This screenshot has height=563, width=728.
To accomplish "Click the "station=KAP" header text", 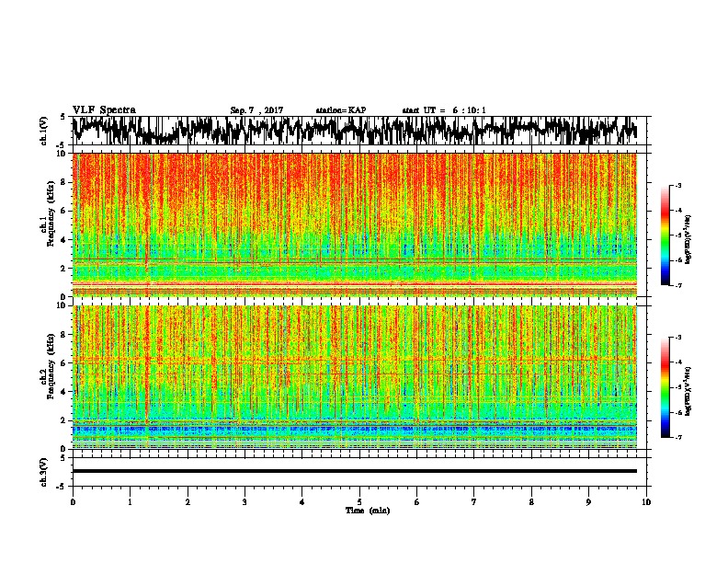I will [341, 110].
